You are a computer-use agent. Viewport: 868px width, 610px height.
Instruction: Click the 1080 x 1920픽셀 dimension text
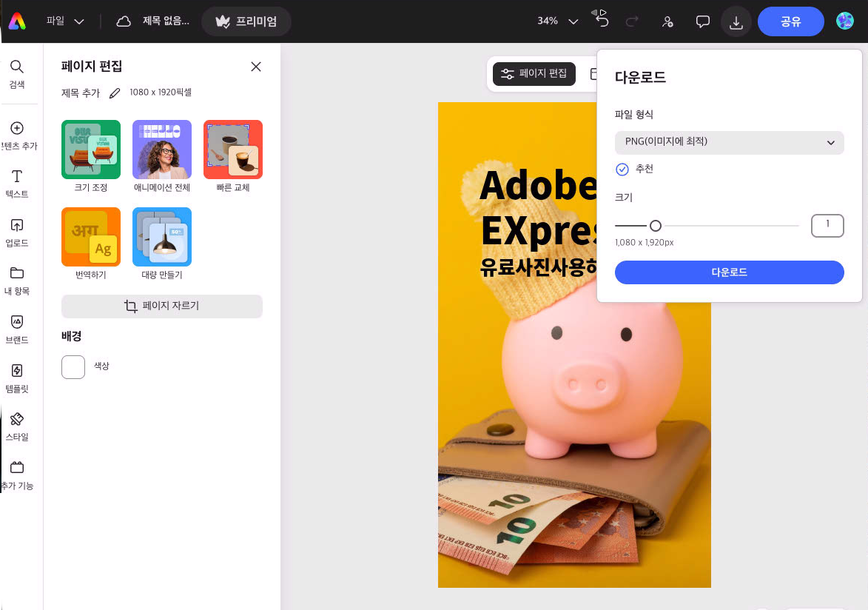tap(161, 93)
